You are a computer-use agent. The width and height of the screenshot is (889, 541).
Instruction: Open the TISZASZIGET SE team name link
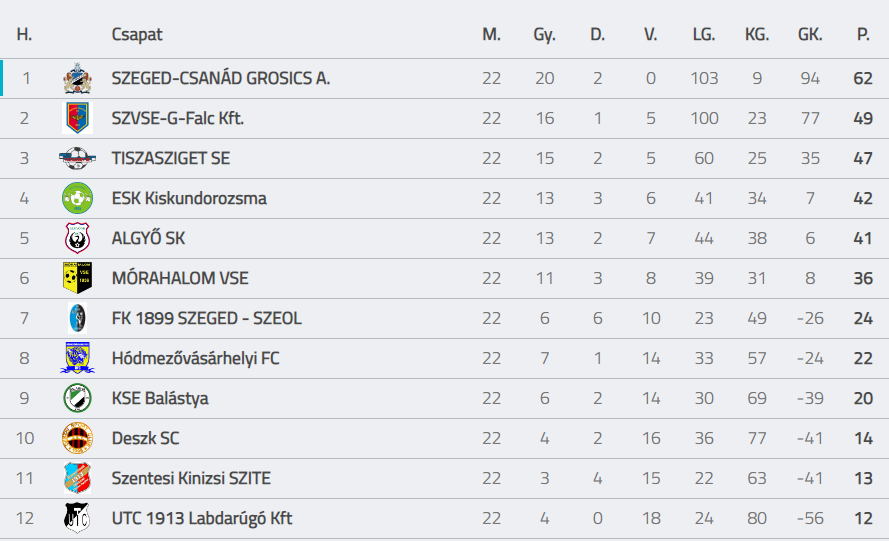(x=170, y=158)
